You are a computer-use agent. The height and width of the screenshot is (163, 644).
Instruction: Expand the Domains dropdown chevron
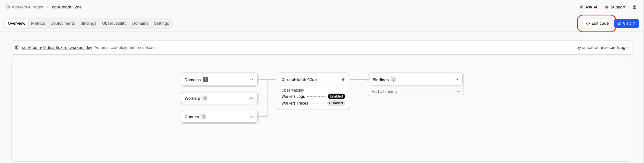click(252, 80)
